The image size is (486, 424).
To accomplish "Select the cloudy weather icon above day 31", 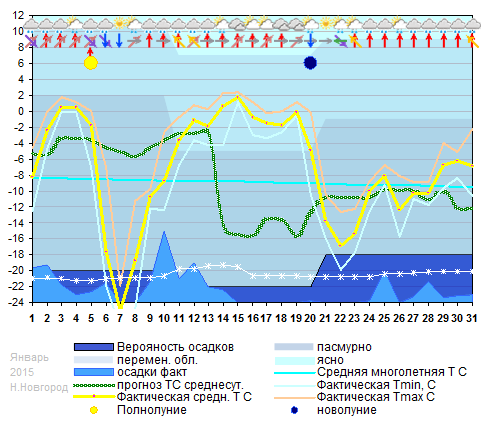I will 473,24.
